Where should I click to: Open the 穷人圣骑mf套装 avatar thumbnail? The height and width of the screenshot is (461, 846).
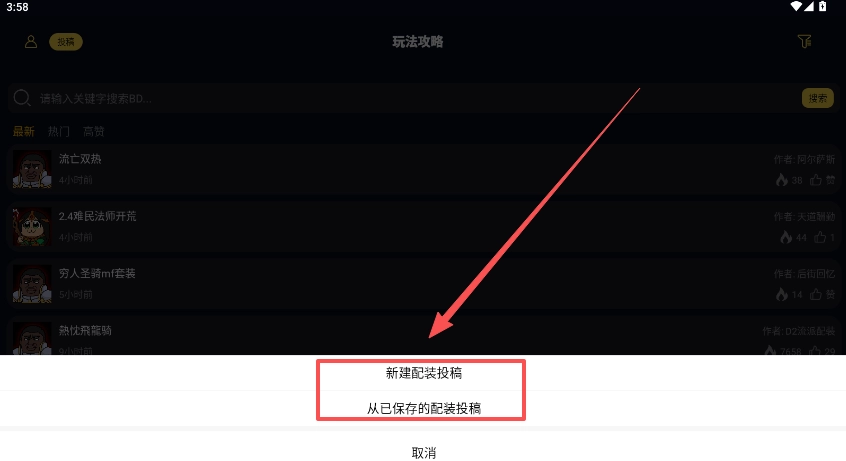pos(32,283)
